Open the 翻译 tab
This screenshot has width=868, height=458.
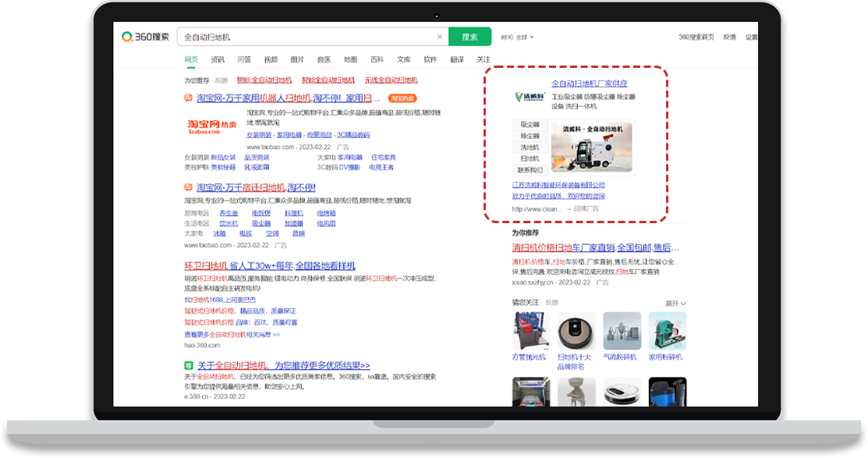coord(457,59)
